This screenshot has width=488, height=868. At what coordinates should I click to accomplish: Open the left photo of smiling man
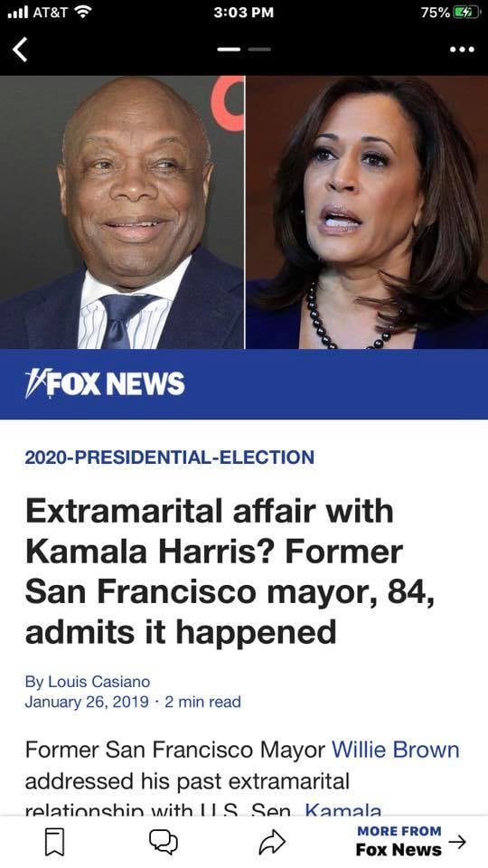(122, 212)
